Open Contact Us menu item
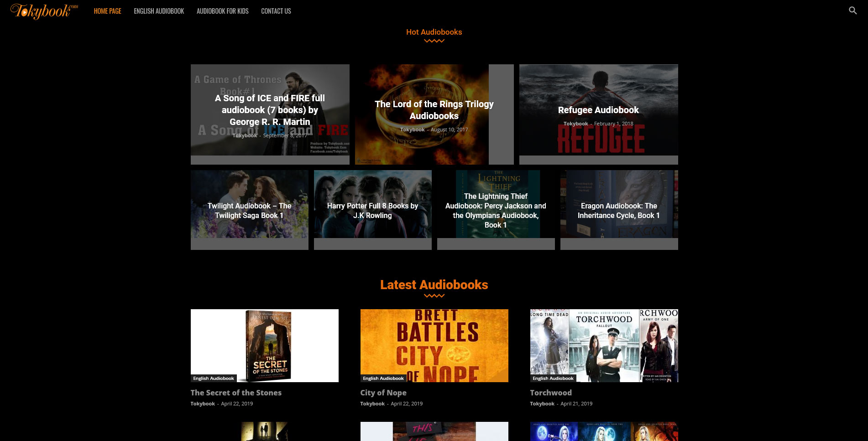 click(x=276, y=11)
